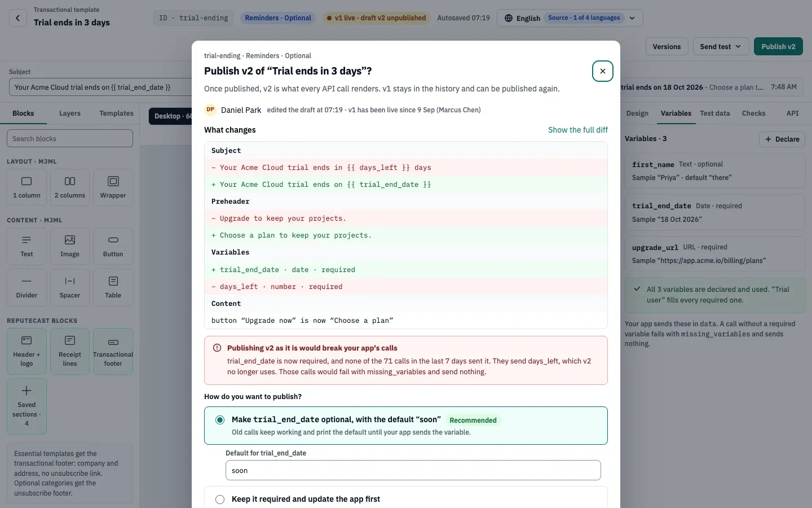812x508 pixels.
Task: Insert a Text content block
Action: pos(27,246)
